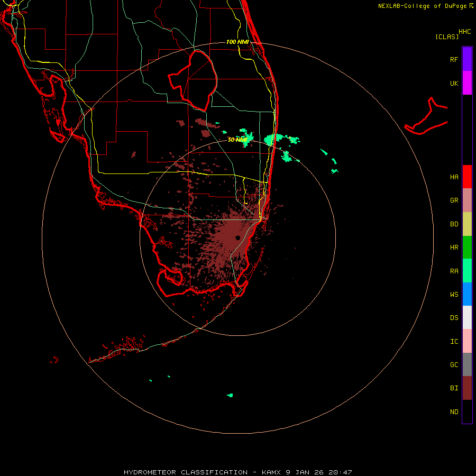The width and height of the screenshot is (476, 476).
Task: Click the black radar site dot
Action: pos(237,237)
